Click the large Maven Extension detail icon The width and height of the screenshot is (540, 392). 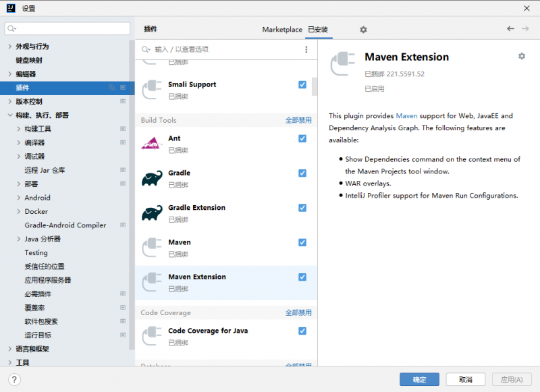(343, 63)
